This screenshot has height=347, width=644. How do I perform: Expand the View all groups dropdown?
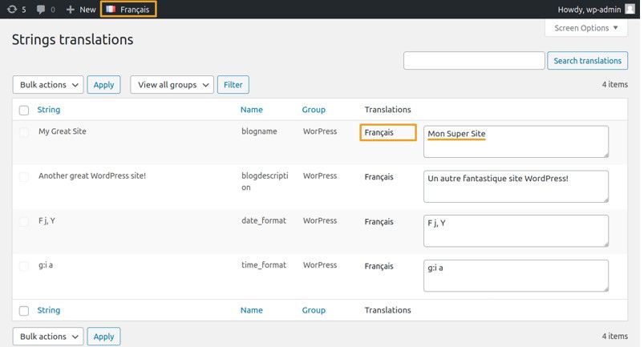point(172,85)
